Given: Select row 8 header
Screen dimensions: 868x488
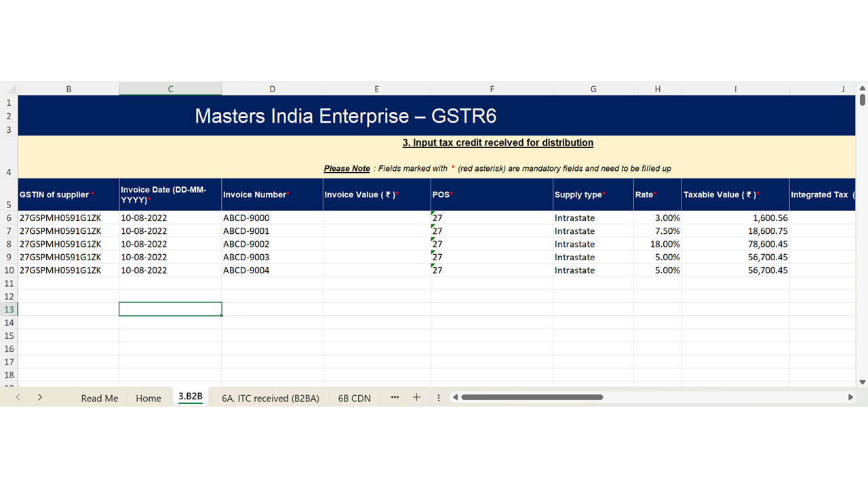Looking at the screenshot, I should [9, 244].
